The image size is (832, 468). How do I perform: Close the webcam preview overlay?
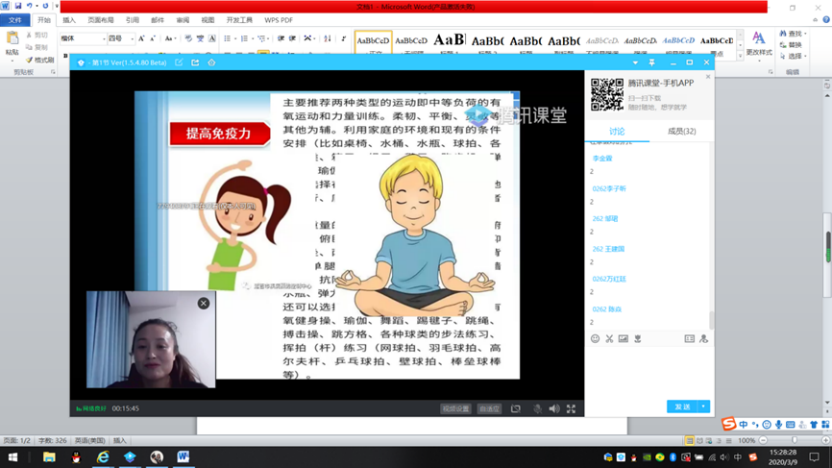203,303
